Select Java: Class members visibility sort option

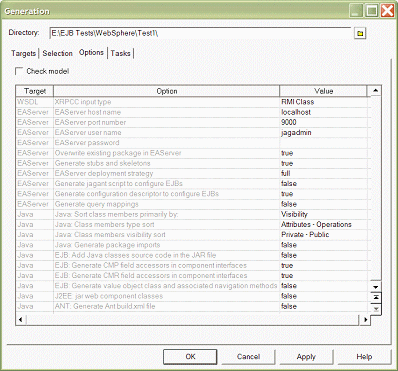[166, 235]
